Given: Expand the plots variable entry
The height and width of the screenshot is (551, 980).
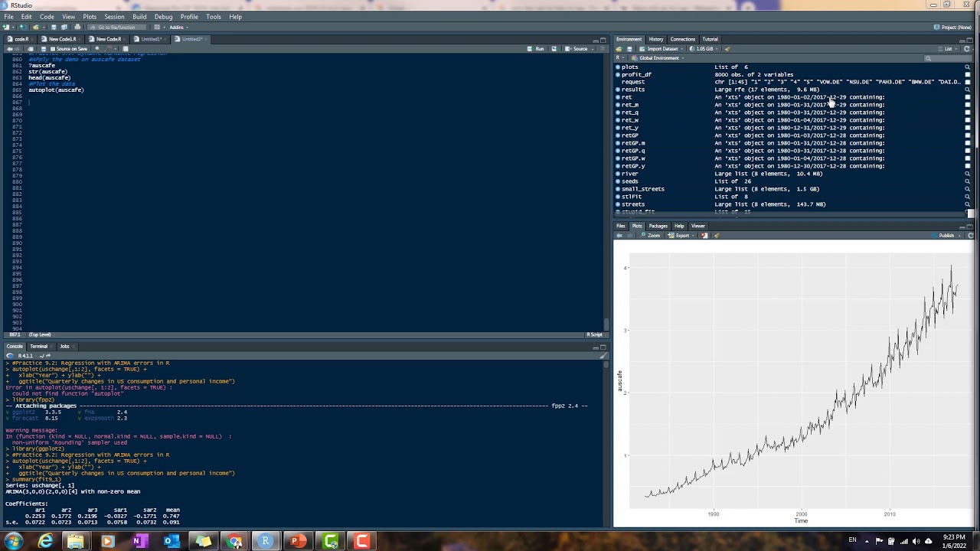Looking at the screenshot, I should click(618, 67).
